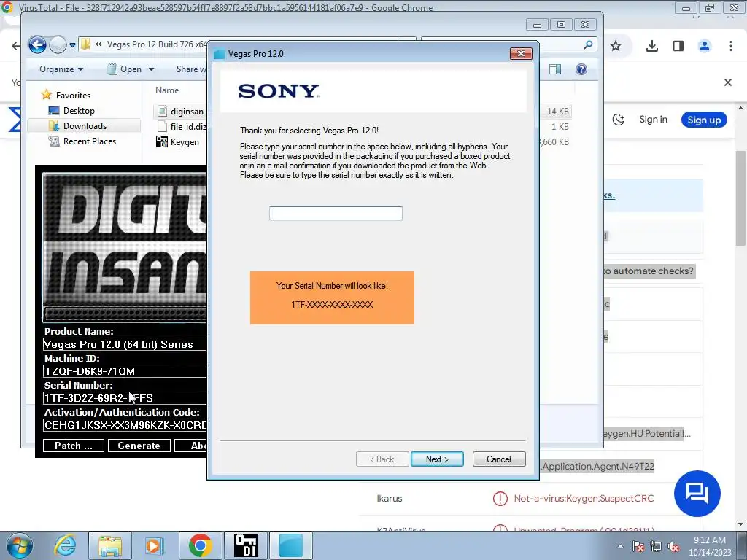Select the diginsan file
The image size is (747, 560).
tap(181, 111)
